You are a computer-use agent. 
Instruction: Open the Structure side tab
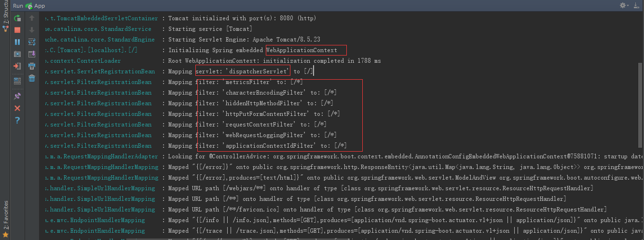pyautogui.click(x=5, y=16)
